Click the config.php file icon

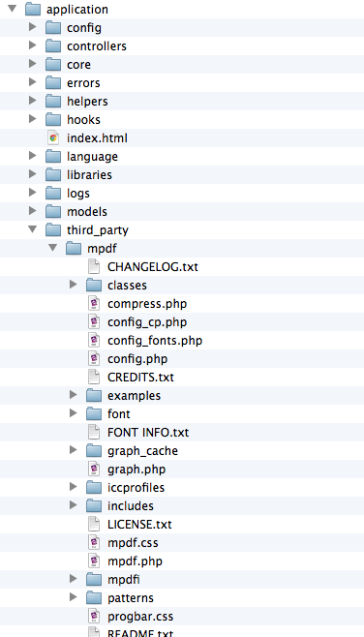94,359
